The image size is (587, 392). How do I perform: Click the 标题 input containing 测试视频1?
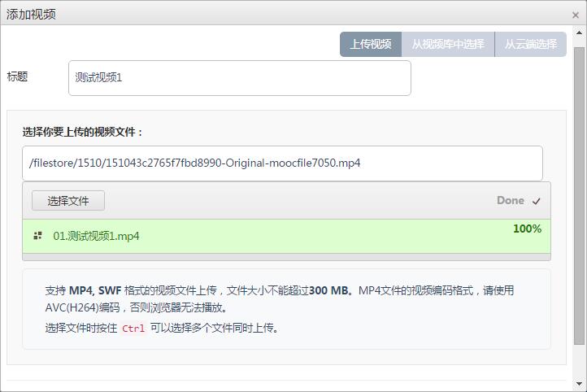pos(239,78)
